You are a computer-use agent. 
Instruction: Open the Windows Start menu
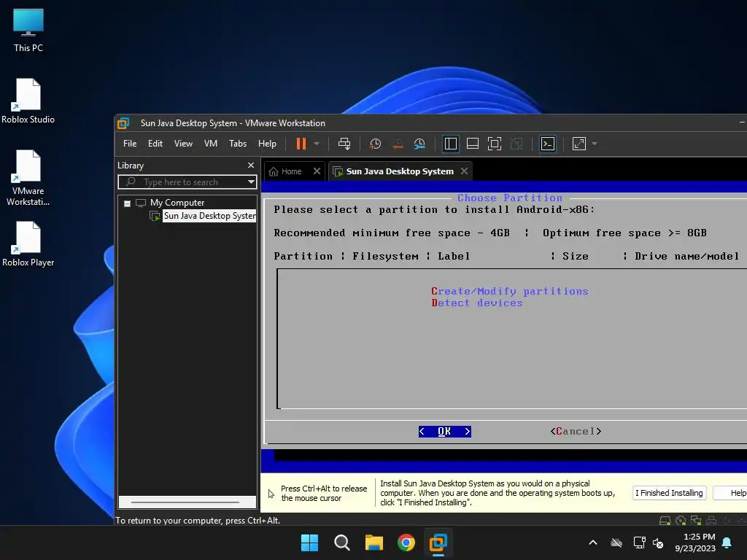pyautogui.click(x=309, y=542)
